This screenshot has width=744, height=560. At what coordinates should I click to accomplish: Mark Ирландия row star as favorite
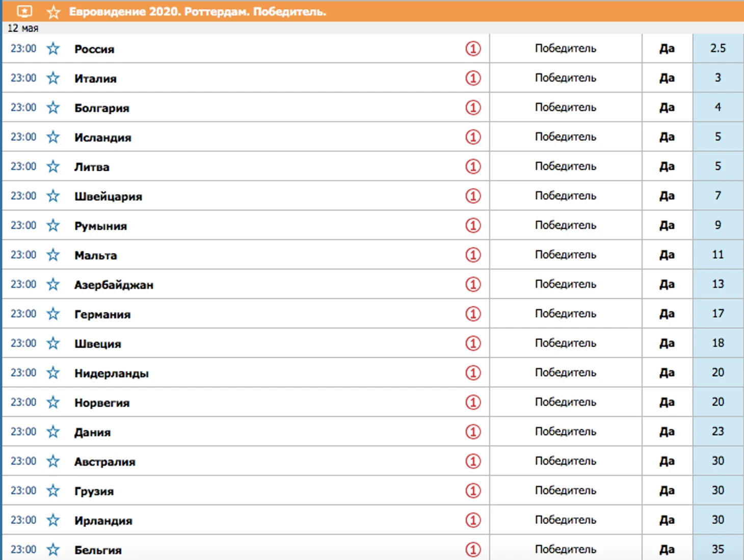(x=53, y=520)
